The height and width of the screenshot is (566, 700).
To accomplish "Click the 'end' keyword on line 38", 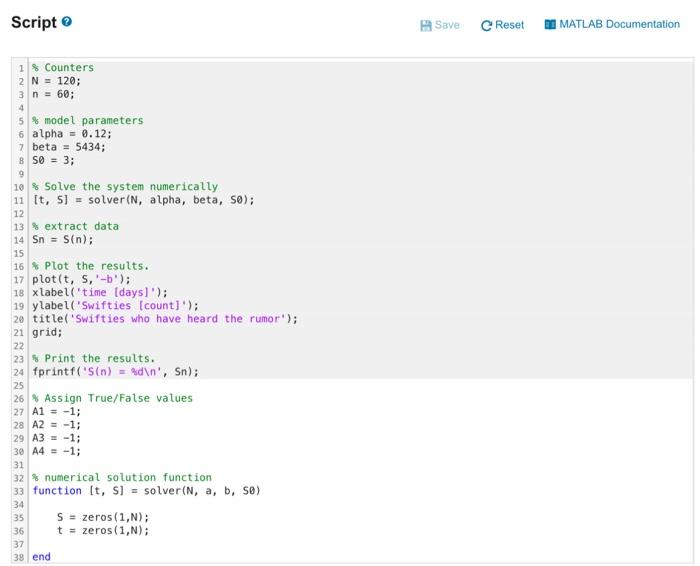I will pyautogui.click(x=42, y=557).
